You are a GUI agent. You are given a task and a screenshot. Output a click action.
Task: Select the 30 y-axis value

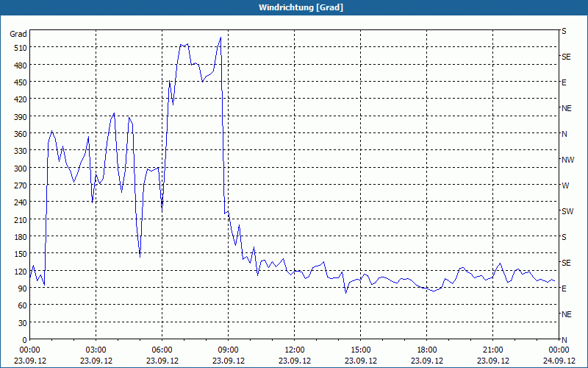23,322
